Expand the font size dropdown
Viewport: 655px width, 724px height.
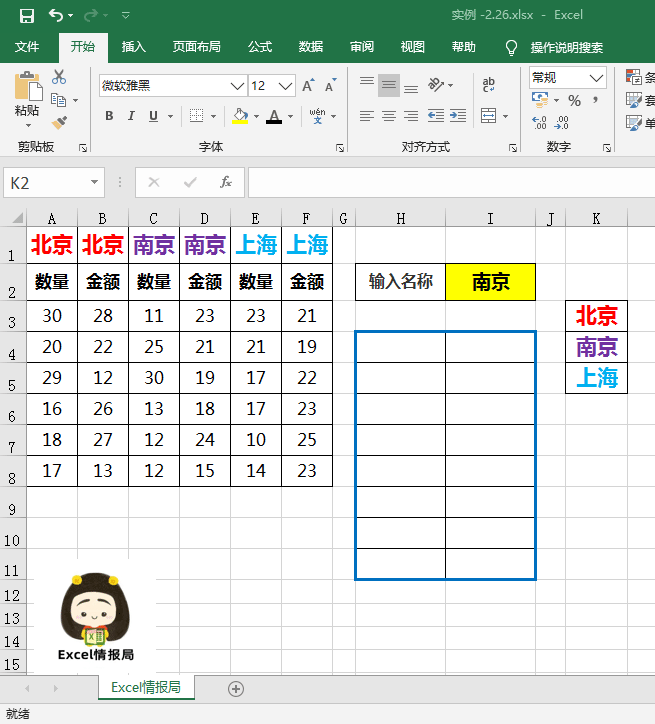pyautogui.click(x=286, y=86)
